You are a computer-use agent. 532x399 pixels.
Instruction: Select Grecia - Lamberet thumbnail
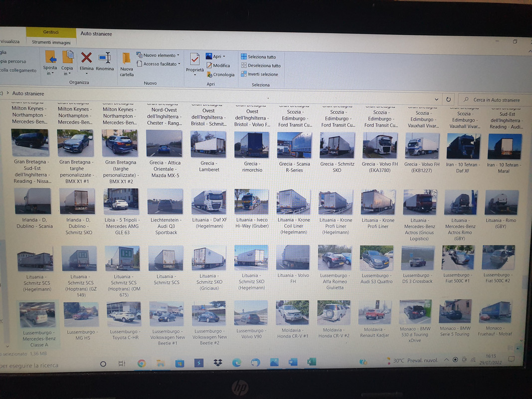[x=208, y=145]
